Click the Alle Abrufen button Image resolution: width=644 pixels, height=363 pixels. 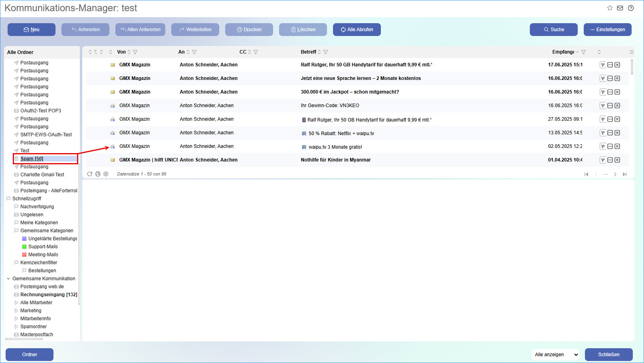(x=357, y=30)
